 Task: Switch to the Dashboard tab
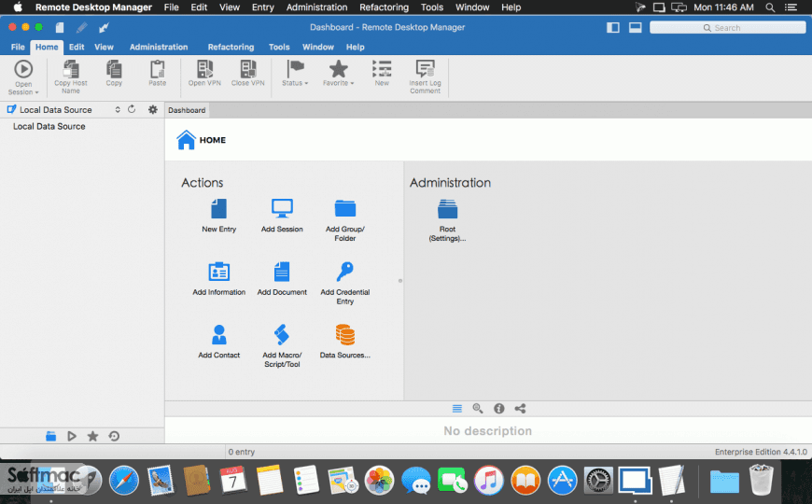(187, 110)
